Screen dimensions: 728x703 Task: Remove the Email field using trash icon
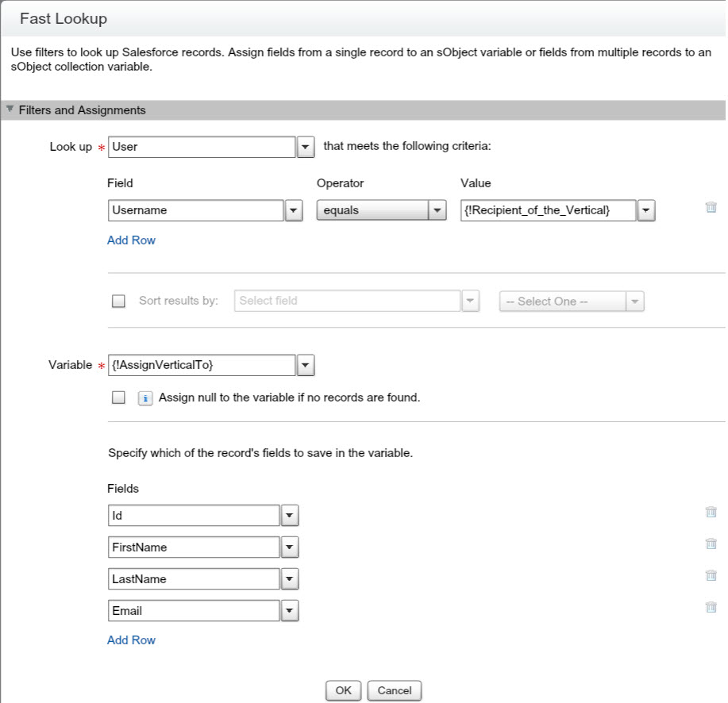pos(711,607)
